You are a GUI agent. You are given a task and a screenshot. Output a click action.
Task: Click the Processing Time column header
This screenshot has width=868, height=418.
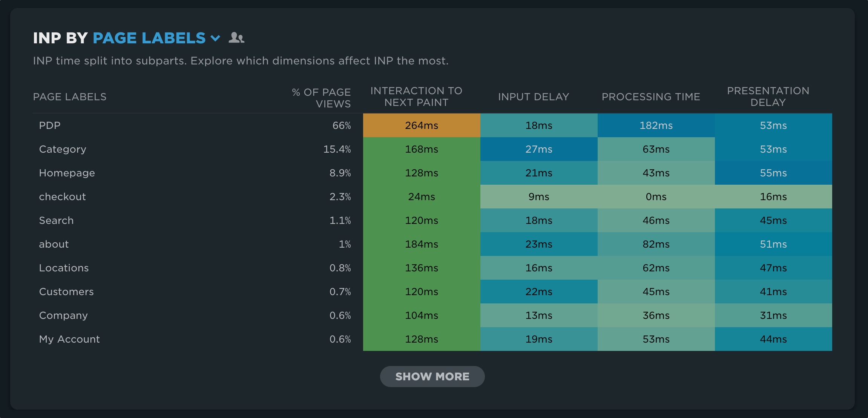650,97
